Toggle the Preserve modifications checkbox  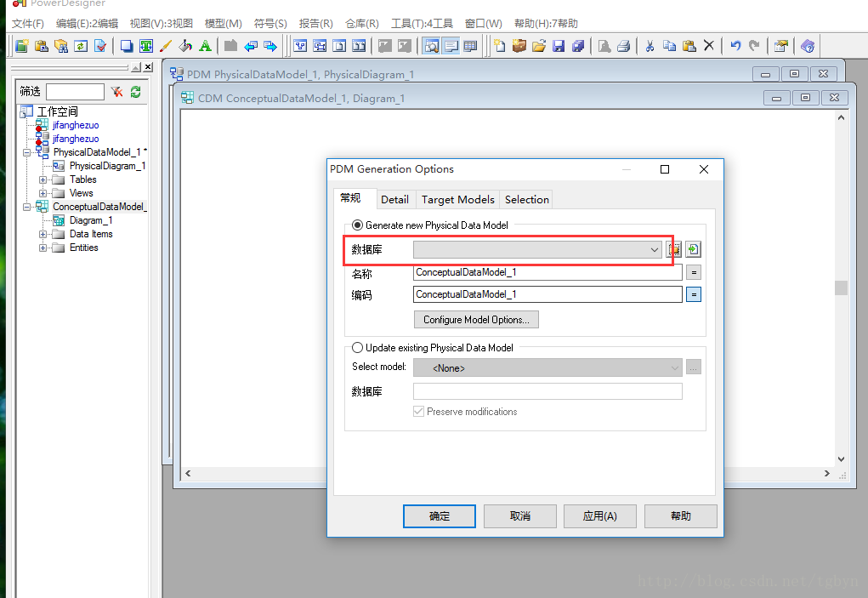pyautogui.click(x=419, y=412)
